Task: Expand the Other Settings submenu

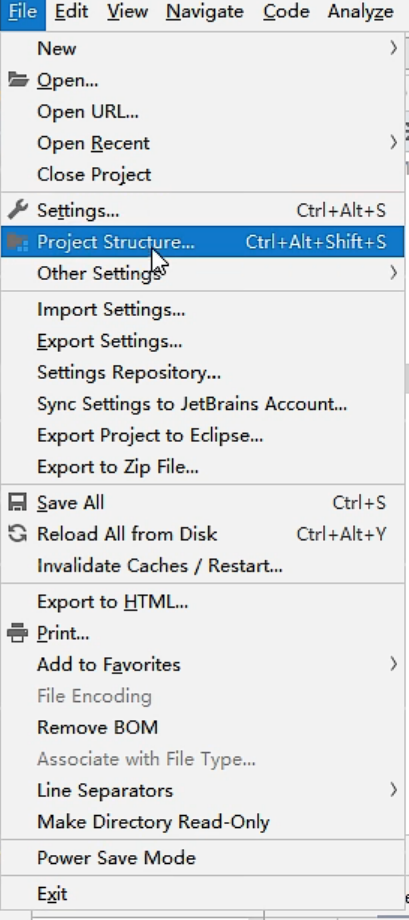Action: click(202, 273)
